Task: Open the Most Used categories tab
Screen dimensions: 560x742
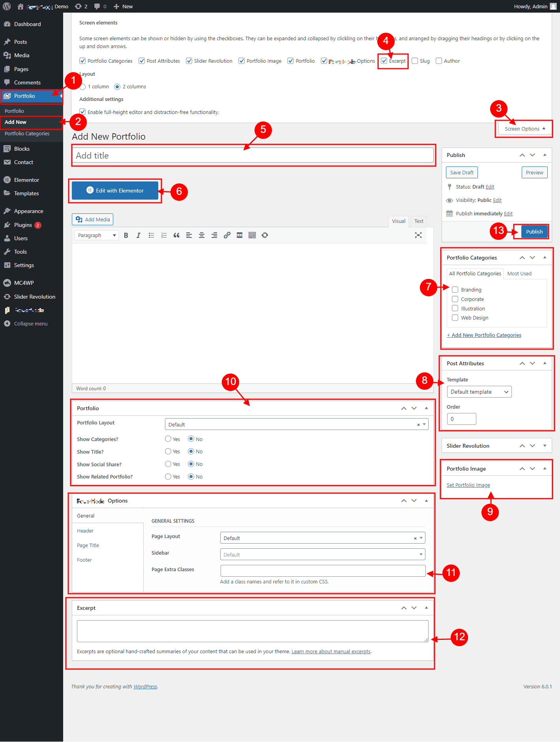Action: click(x=519, y=273)
